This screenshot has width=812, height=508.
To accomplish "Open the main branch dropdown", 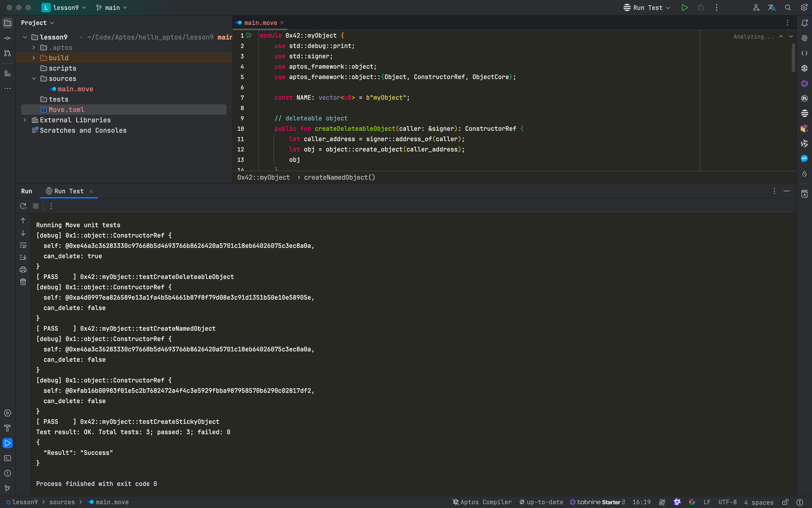I will [111, 7].
